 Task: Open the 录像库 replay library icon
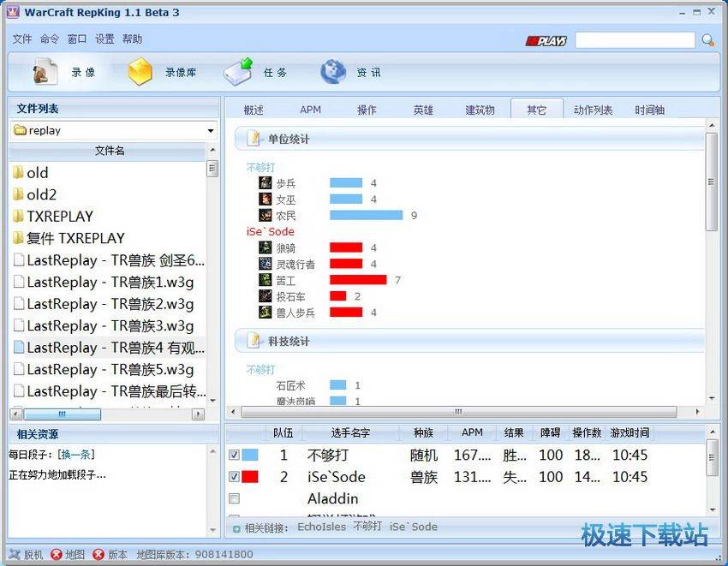(140, 73)
